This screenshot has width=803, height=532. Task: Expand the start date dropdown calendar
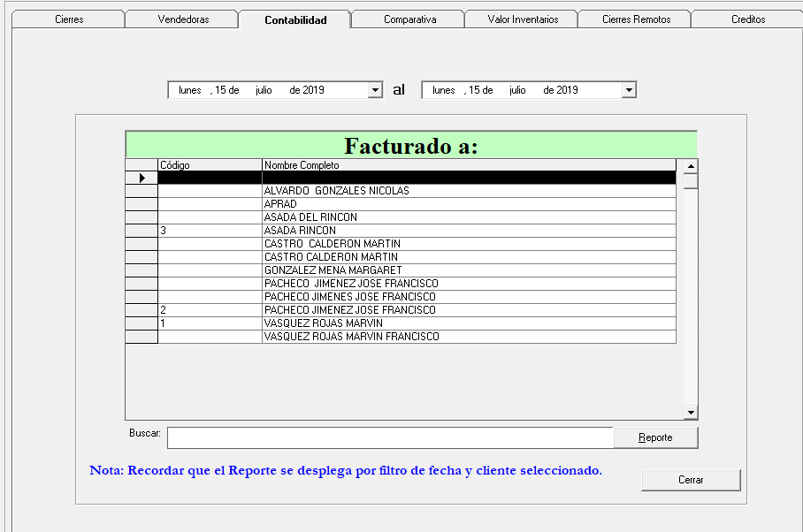[375, 90]
